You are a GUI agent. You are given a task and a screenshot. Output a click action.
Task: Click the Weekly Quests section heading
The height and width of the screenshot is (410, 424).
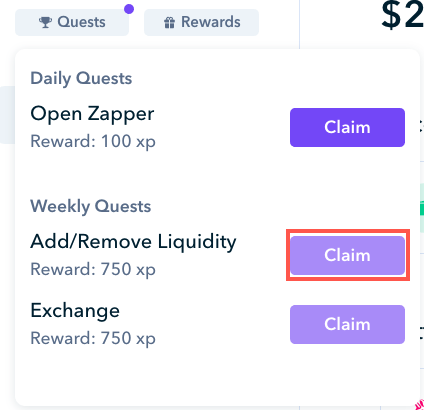click(91, 206)
